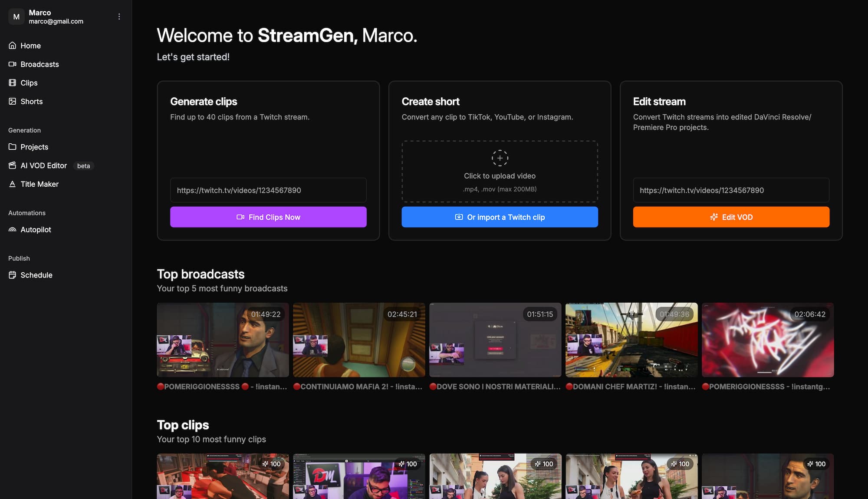The width and height of the screenshot is (868, 499).
Task: Click the 100 score badge on the first clip
Action: [272, 464]
